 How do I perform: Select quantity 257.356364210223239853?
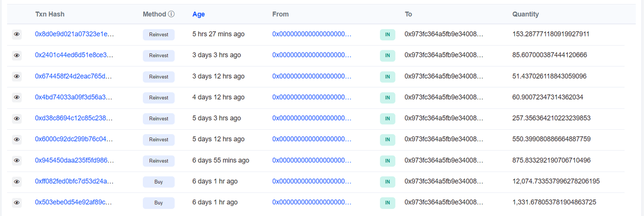click(552, 118)
